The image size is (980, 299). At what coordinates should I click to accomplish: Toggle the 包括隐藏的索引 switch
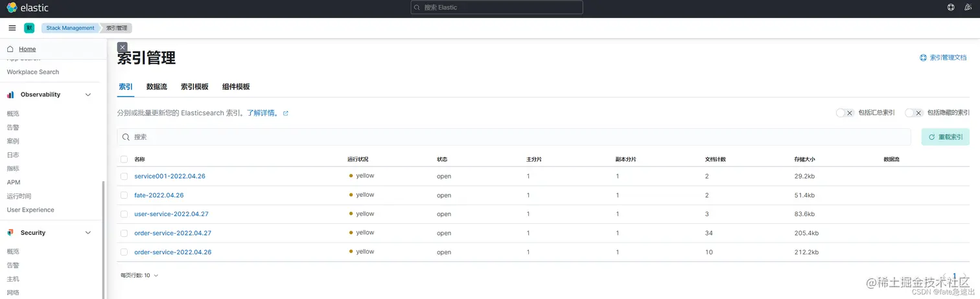tap(914, 113)
